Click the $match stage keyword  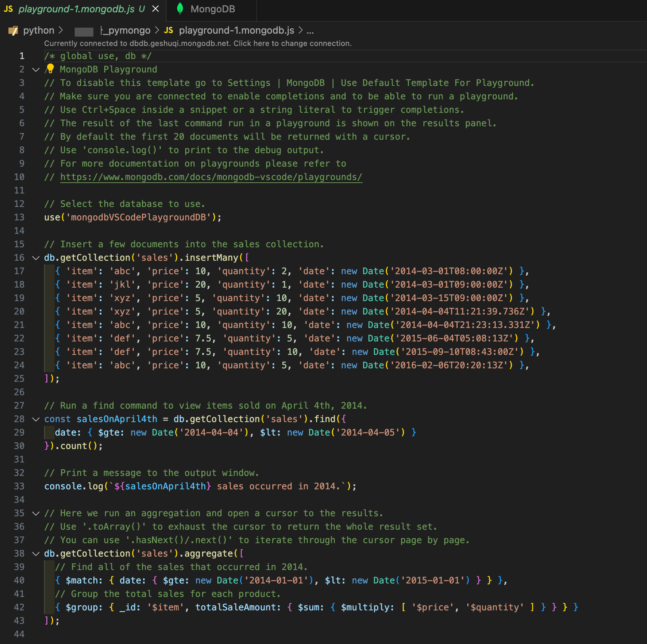[x=82, y=580]
